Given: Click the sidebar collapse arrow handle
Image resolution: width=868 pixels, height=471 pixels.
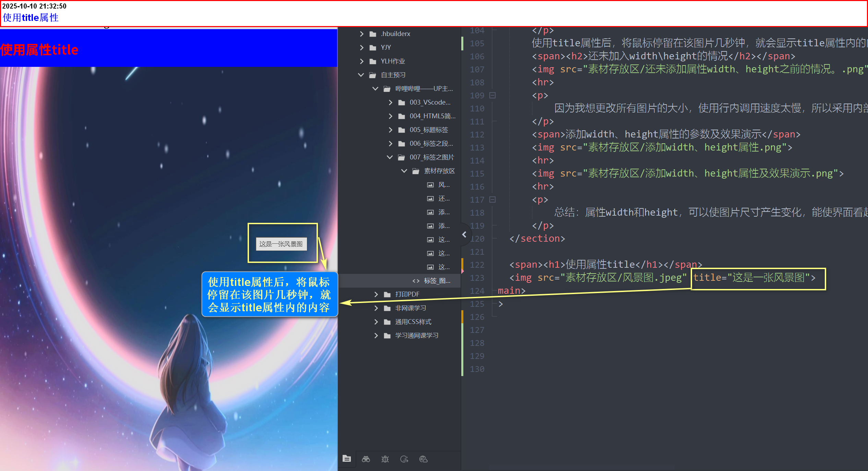Looking at the screenshot, I should tap(464, 235).
